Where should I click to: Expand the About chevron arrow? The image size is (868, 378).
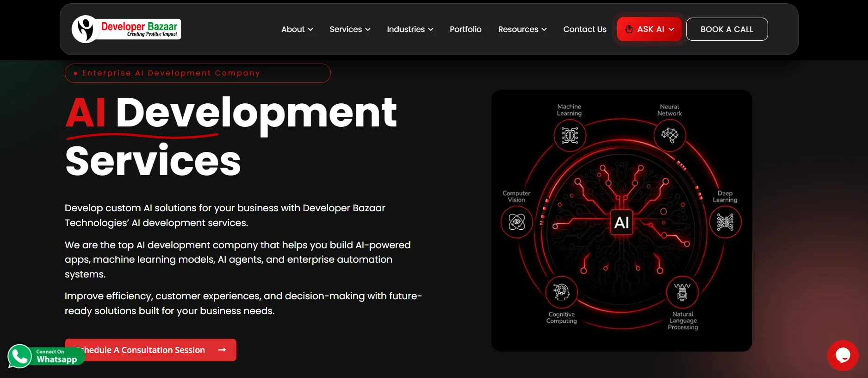pyautogui.click(x=310, y=29)
